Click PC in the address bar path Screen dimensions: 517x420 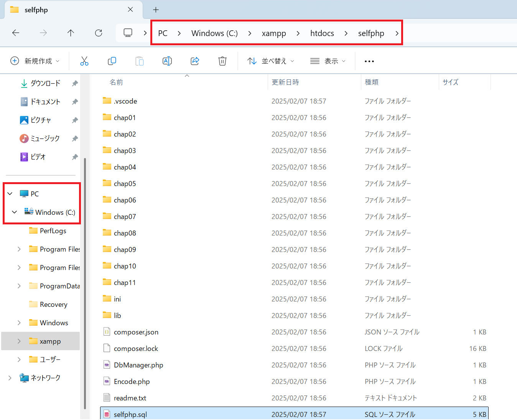[163, 33]
